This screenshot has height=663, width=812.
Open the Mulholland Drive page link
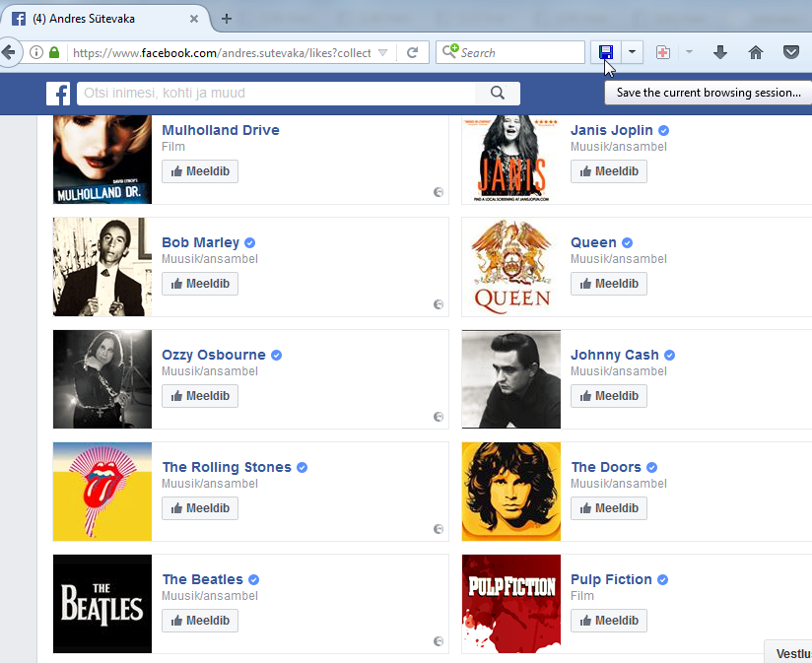coord(221,130)
